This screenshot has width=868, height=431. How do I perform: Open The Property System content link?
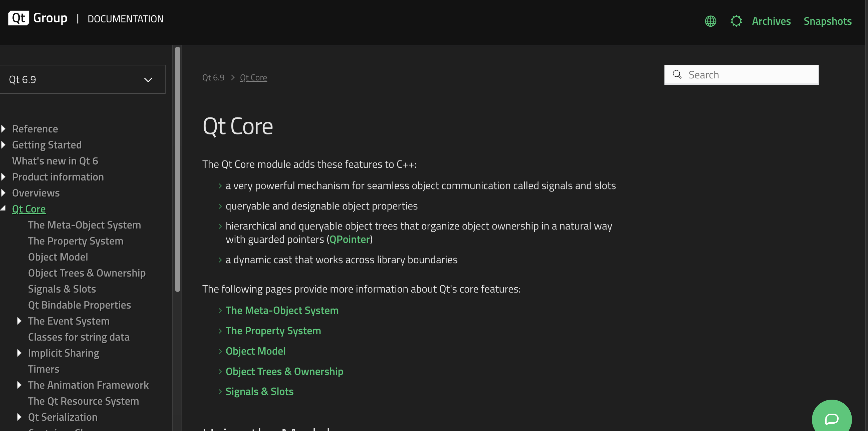pos(273,331)
